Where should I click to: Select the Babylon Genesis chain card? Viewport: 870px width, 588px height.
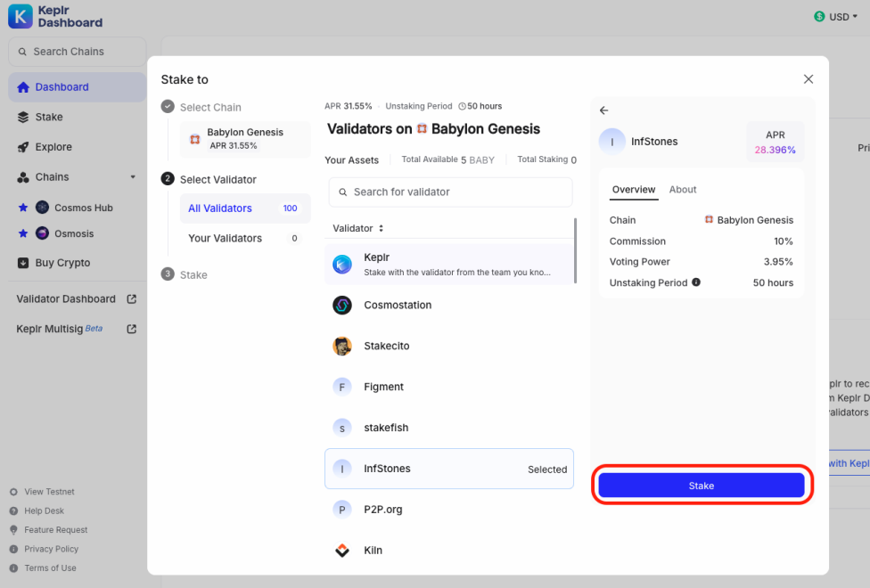[245, 139]
